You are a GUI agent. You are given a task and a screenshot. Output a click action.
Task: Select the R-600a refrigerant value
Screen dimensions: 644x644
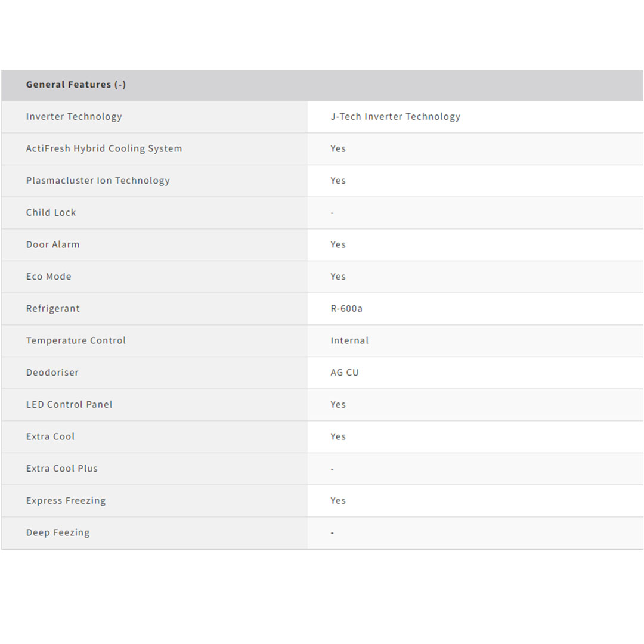pyautogui.click(x=346, y=309)
